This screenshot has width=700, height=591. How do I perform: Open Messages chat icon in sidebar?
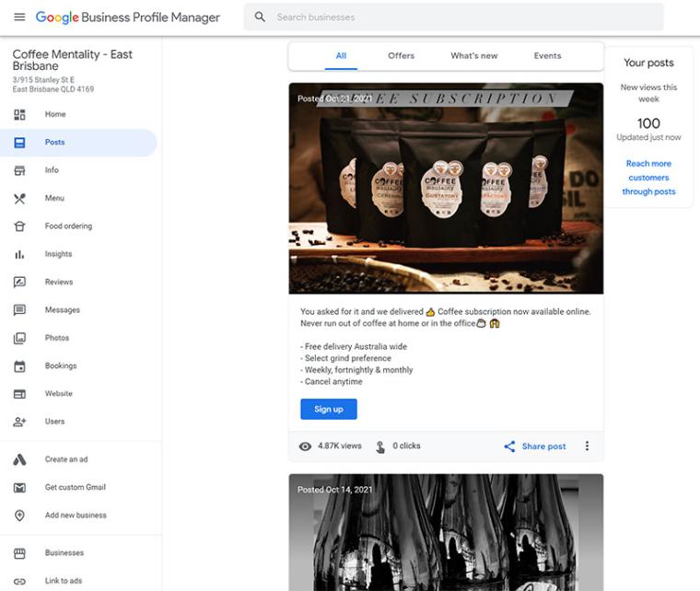point(19,310)
